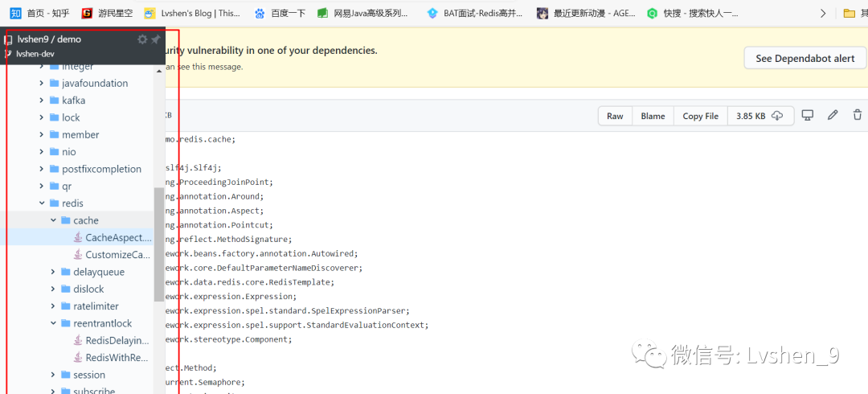Open the 快搜 bookmark
Image resolution: width=868 pixels, height=394 pixels.
(693, 13)
